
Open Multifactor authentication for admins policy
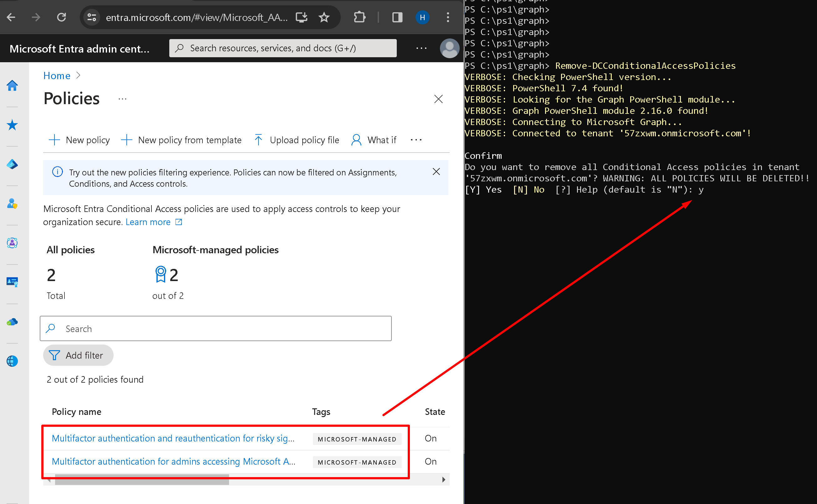tap(173, 461)
